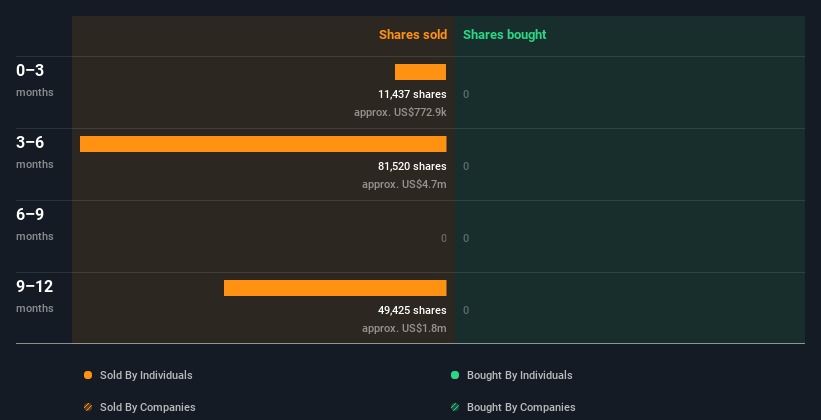This screenshot has height=420, width=821.
Task: Click the 49,425 shares value label
Action: pyautogui.click(x=405, y=310)
